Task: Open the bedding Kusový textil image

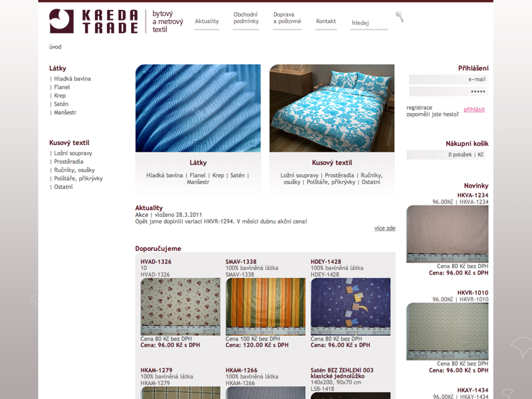Action: [x=332, y=108]
